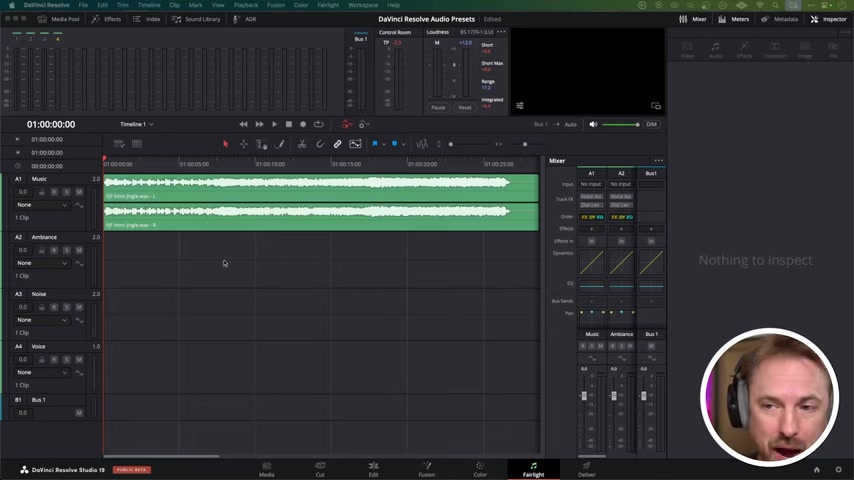The height and width of the screenshot is (480, 854).
Task: Click the speaker mute icon
Action: click(x=593, y=124)
